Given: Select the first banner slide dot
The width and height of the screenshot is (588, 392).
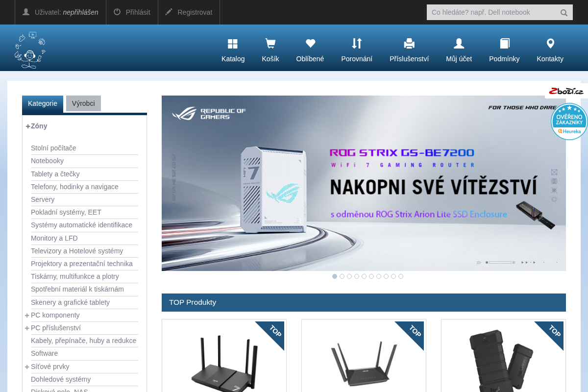Looking at the screenshot, I should pos(335,276).
